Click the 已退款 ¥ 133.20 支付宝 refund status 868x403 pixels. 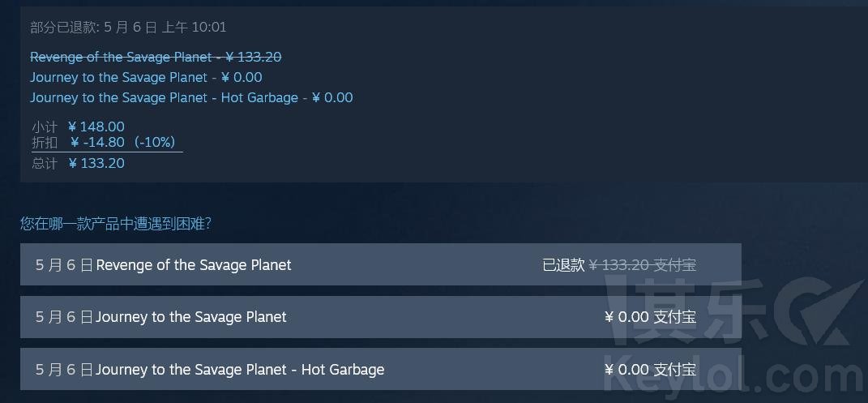pos(619,265)
